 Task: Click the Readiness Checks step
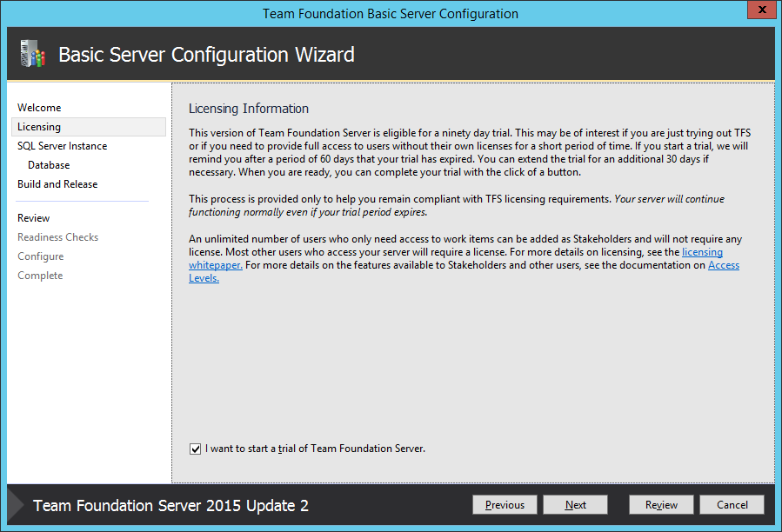58,237
